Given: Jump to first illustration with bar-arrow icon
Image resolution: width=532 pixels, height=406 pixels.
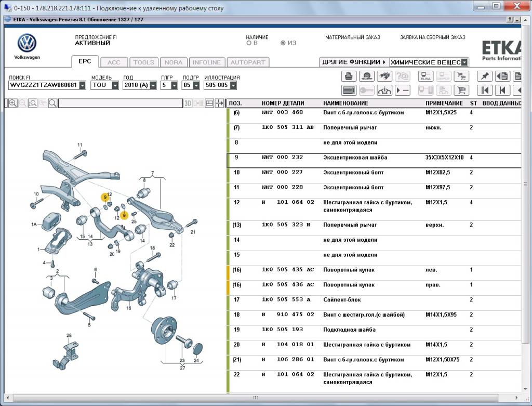Looking at the screenshot, I should point(484,90).
